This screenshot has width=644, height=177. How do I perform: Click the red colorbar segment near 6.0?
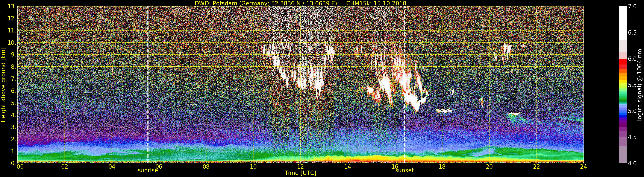click(623, 62)
